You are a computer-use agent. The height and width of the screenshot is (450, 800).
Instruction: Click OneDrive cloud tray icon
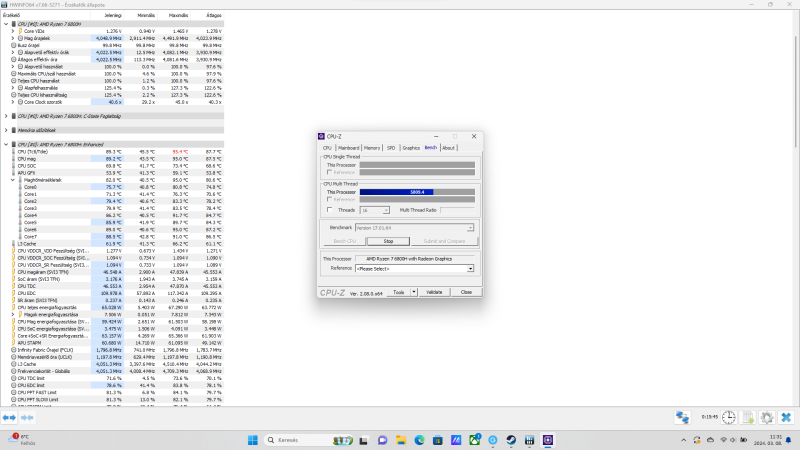710,440
